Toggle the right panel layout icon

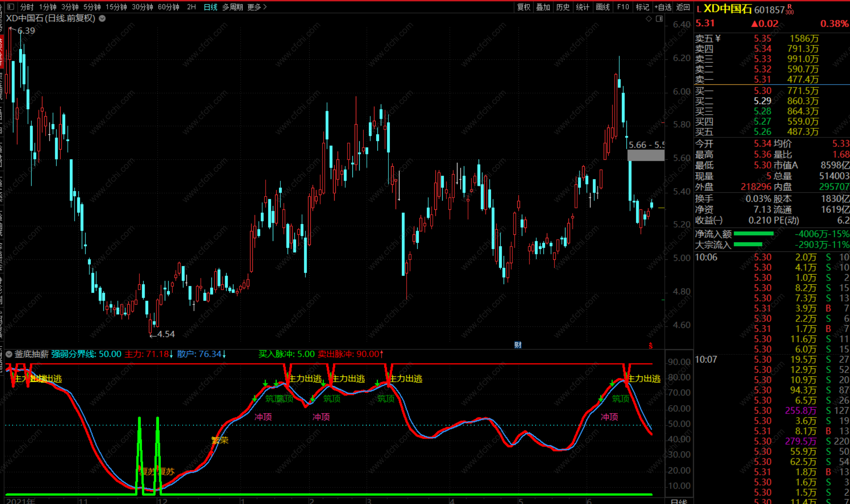tap(659, 19)
